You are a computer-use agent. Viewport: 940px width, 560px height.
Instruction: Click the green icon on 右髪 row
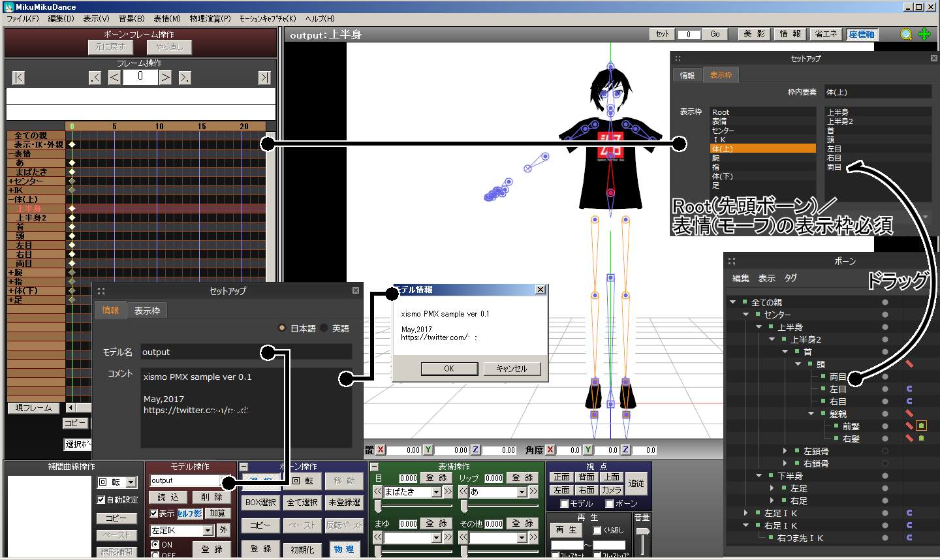click(x=922, y=438)
